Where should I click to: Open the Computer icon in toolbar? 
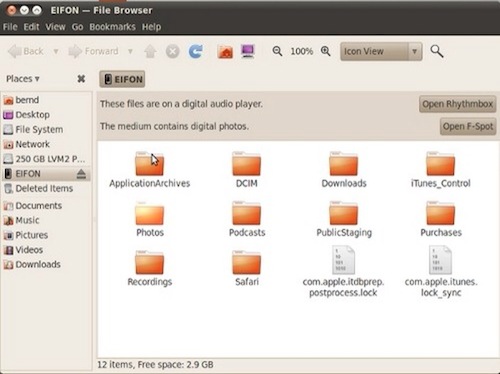pos(248,51)
